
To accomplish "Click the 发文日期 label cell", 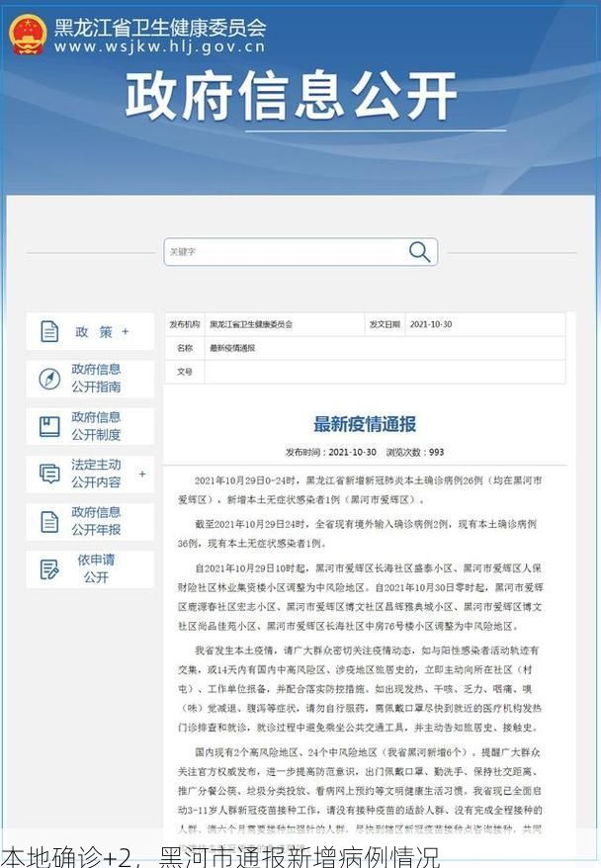I will pos(385,324).
